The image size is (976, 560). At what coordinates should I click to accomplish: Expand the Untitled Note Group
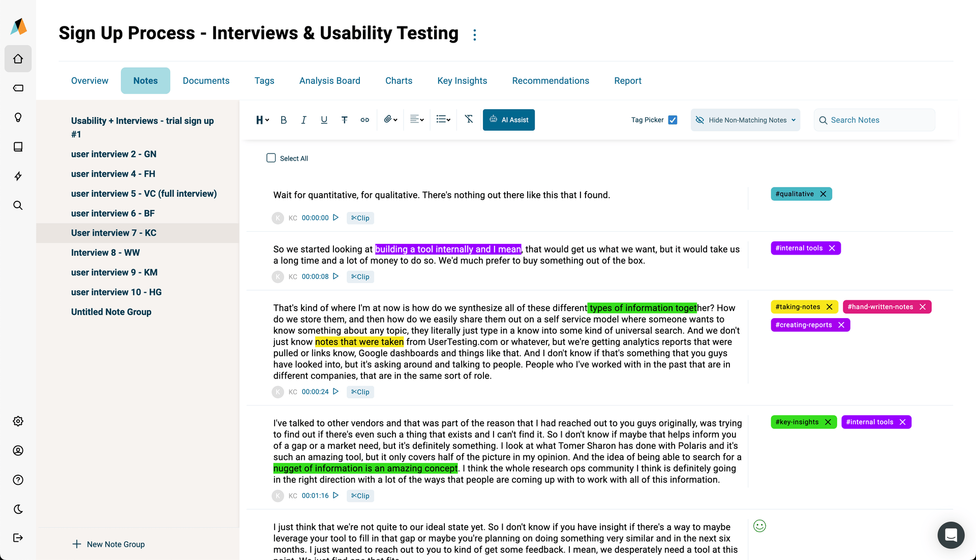coord(111,312)
